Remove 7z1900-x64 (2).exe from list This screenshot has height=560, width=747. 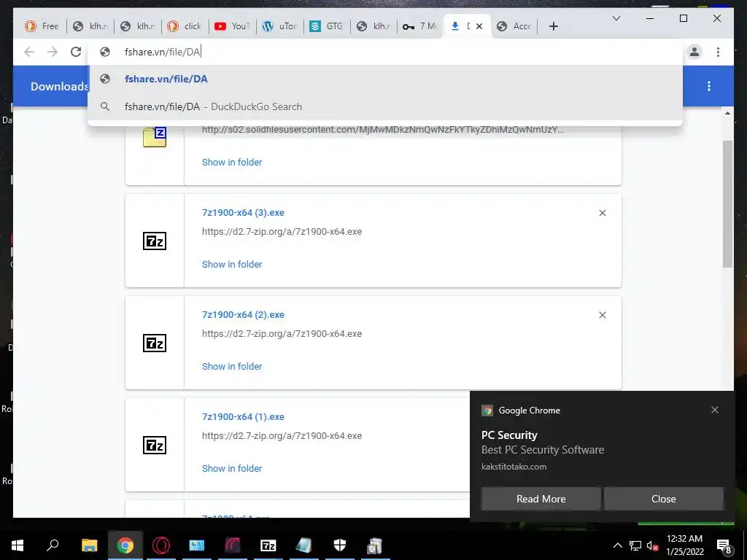coord(602,315)
